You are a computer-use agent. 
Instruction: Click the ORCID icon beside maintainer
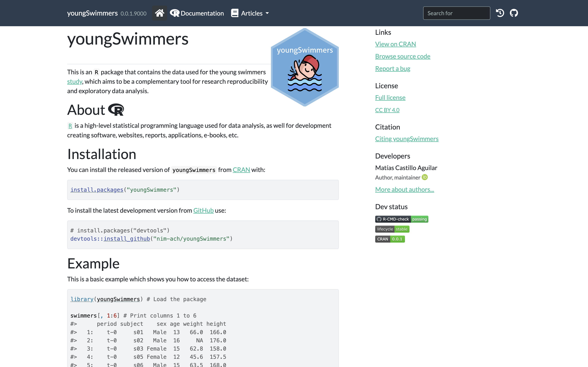(425, 177)
